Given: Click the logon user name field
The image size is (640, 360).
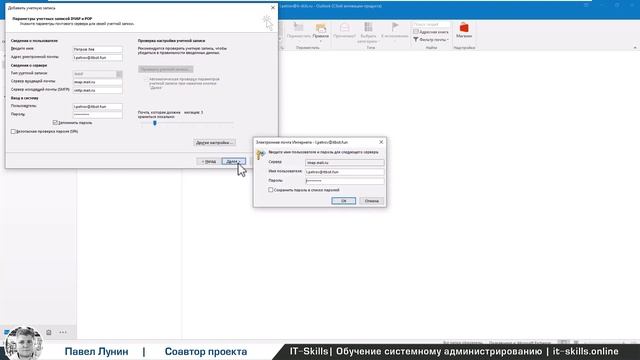Looking at the screenshot, I should tap(98, 107).
